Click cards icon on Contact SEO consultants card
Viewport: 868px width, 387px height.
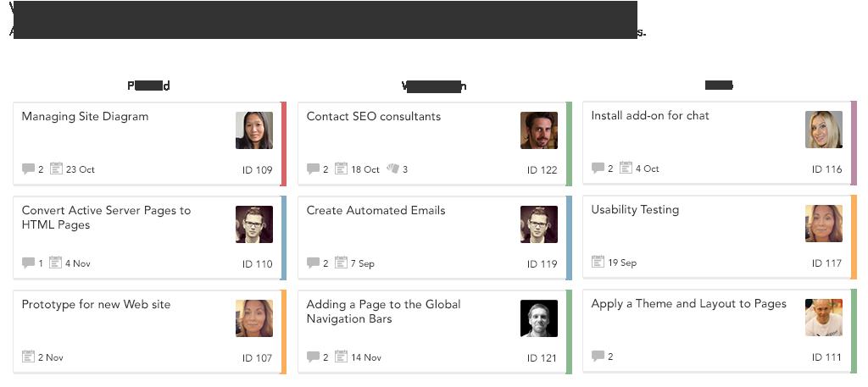tap(392, 169)
